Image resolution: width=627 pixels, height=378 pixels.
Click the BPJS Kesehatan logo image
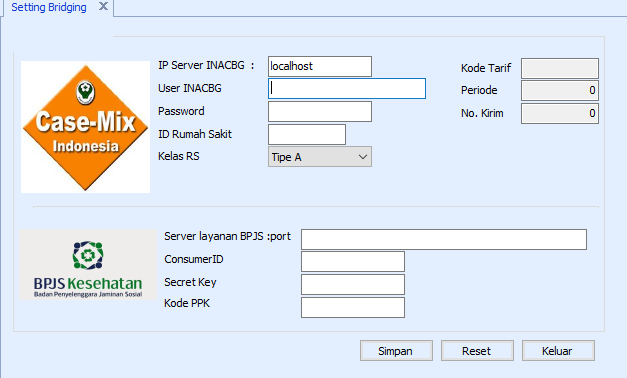pos(88,264)
